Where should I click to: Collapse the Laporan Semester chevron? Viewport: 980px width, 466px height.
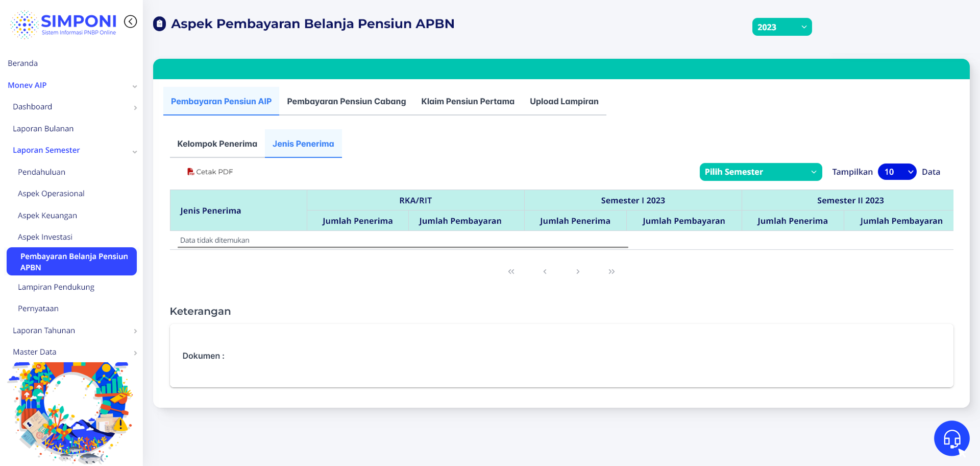(x=135, y=152)
